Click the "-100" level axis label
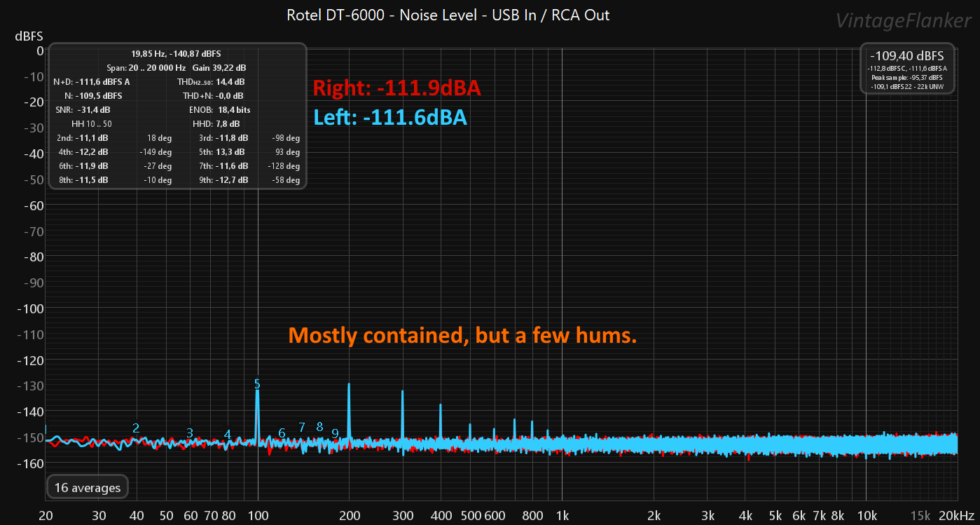 pos(31,308)
